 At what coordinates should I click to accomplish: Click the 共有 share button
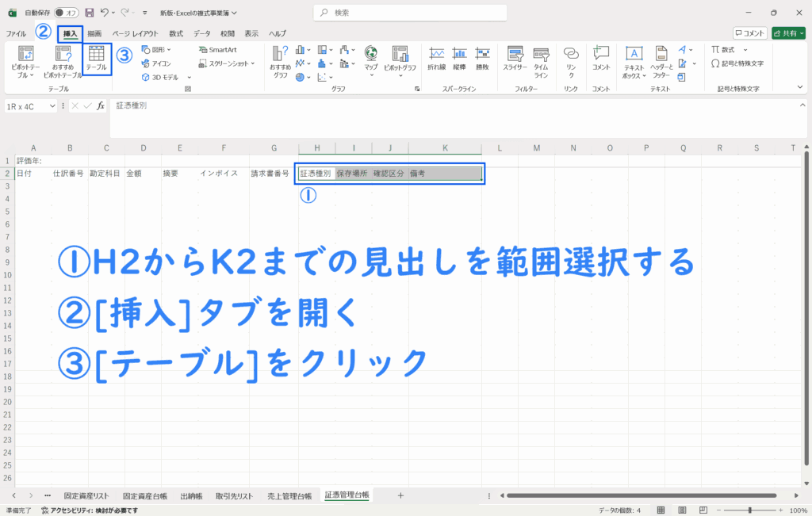pyautogui.click(x=788, y=33)
